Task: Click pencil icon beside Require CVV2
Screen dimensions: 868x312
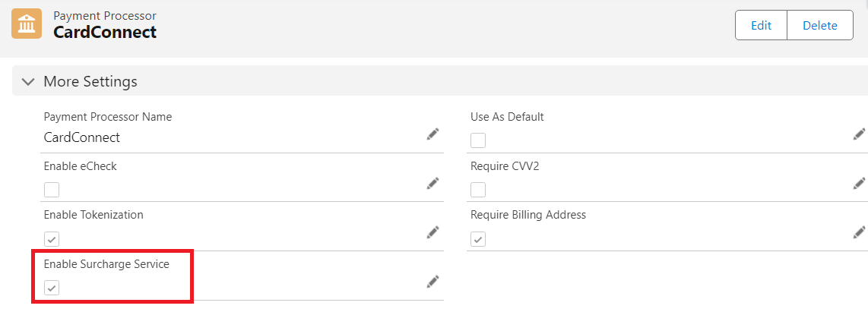Action: pos(859,183)
